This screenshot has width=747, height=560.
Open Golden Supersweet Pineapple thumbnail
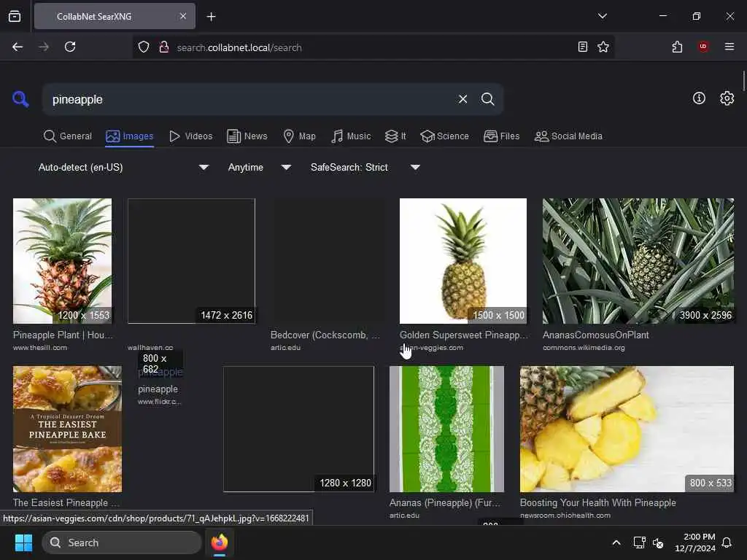pyautogui.click(x=463, y=261)
